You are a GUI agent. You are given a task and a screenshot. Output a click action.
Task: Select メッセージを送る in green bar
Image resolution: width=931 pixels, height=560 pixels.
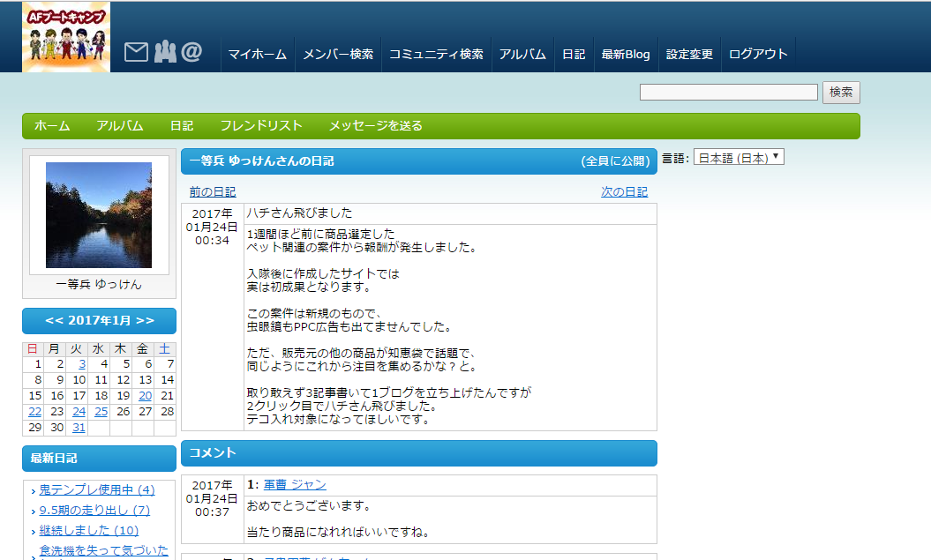376,126
